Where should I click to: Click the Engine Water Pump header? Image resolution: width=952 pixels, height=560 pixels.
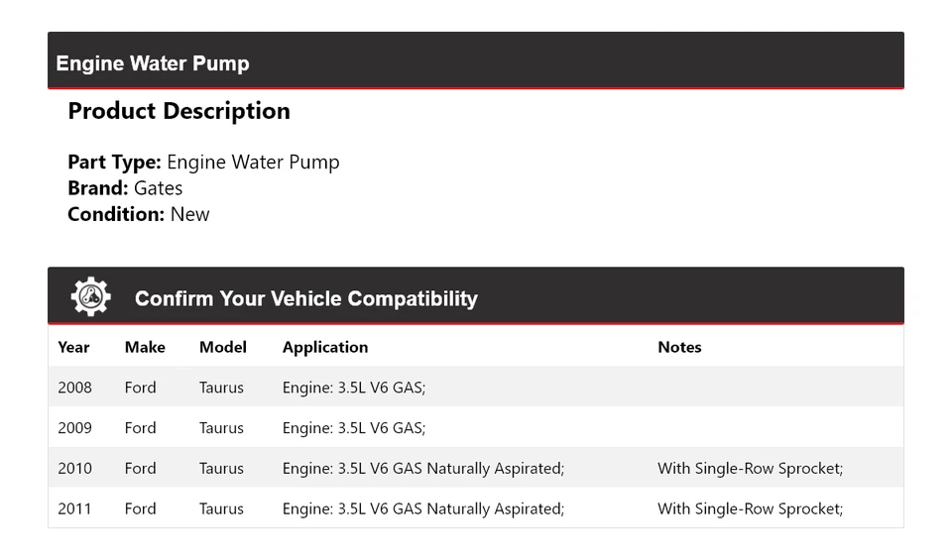[153, 63]
